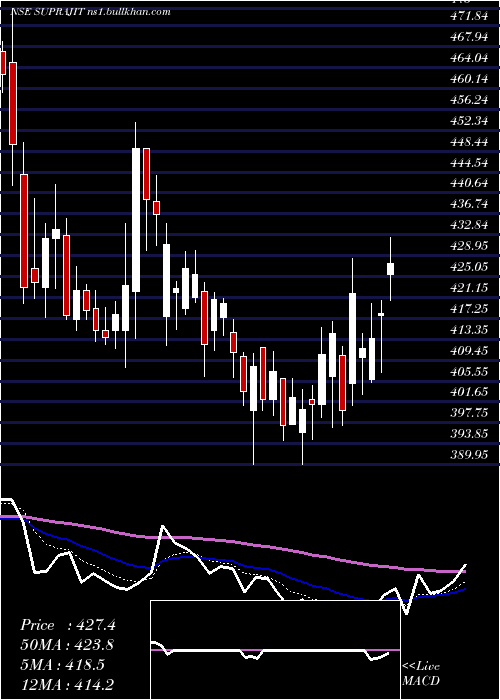The image size is (500, 700).
Task: Click the 467.94 price axis label
Action: coord(469,38)
